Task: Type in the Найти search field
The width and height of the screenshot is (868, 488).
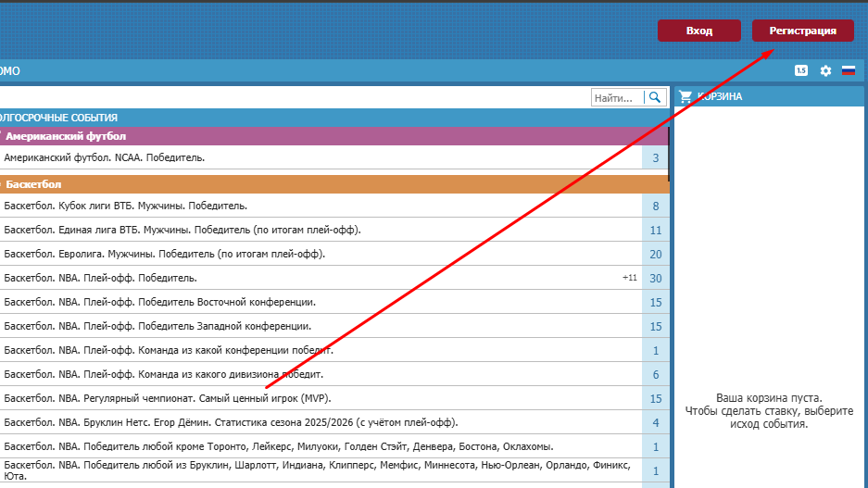Action: (x=616, y=97)
